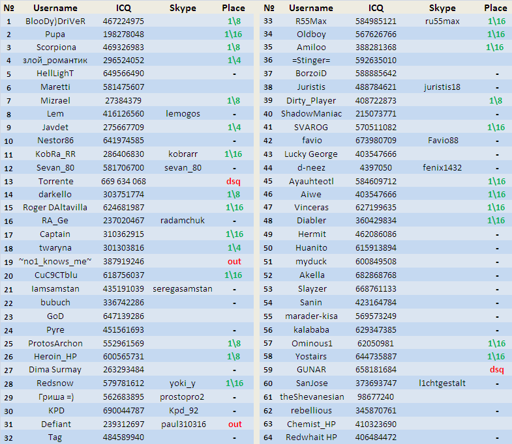Select username Roger DAltavilla
Image resolution: width=512 pixels, height=444 pixels.
[x=55, y=208]
